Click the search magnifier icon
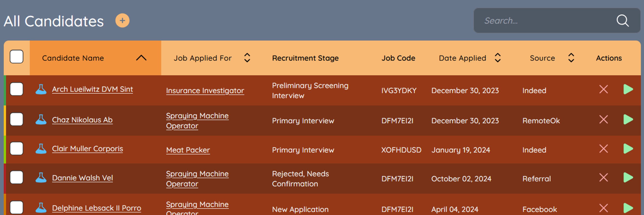Screen dimensions: 644x215 coord(622,20)
